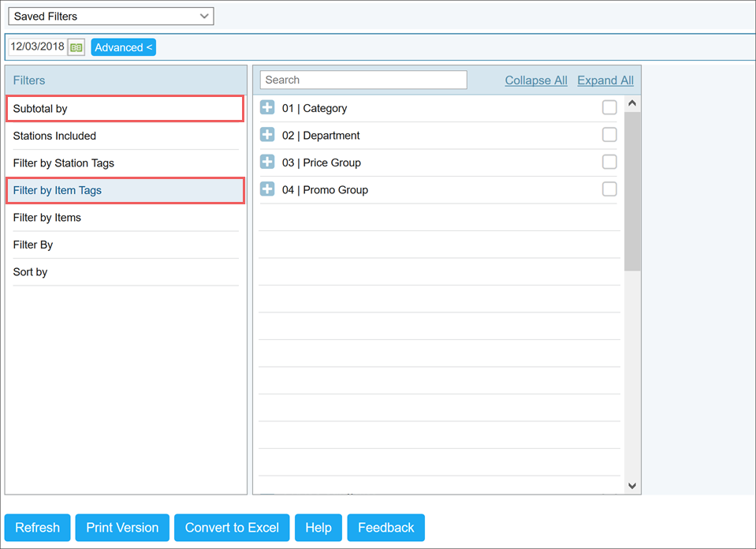Expand the 04 | Promo Group icon
This screenshot has width=756, height=549.
268,189
